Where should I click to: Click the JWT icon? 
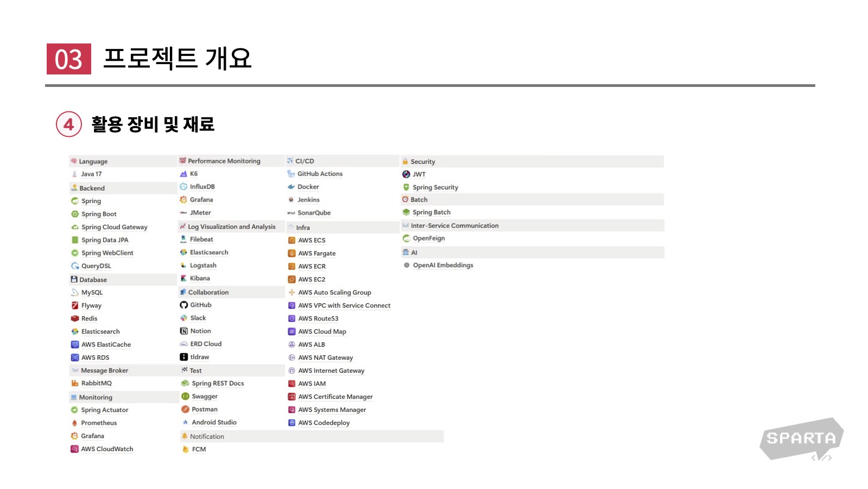406,174
